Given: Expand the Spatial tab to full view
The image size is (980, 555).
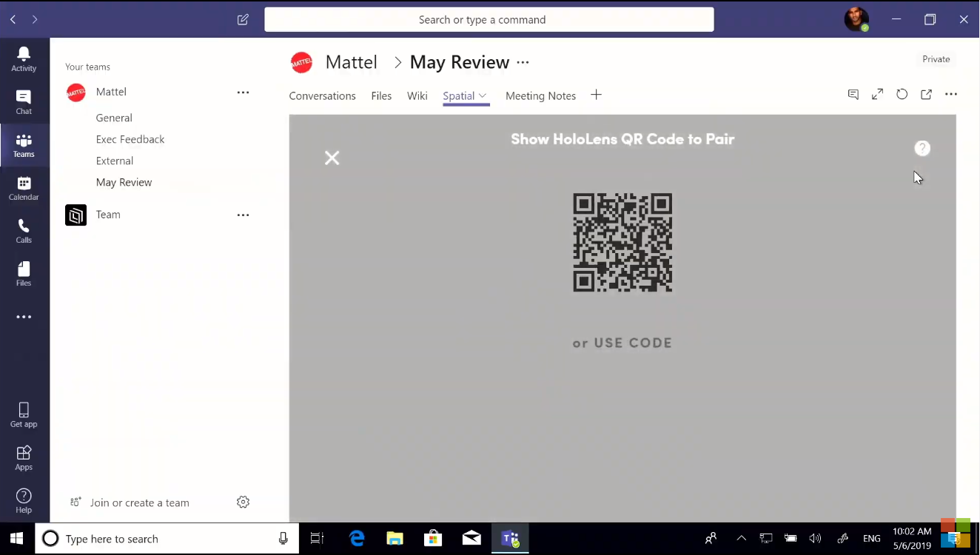Looking at the screenshot, I should pyautogui.click(x=877, y=94).
